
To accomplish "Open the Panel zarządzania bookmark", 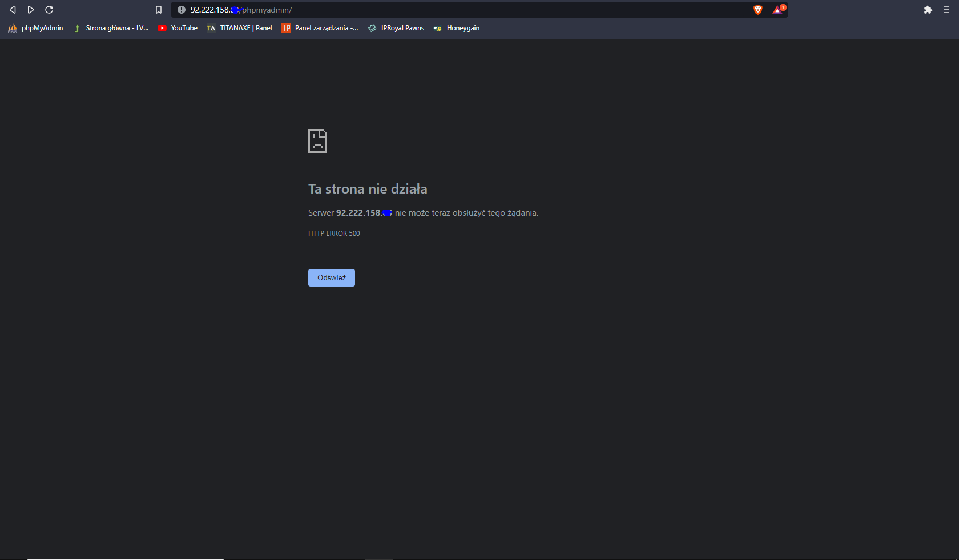I will tap(320, 28).
